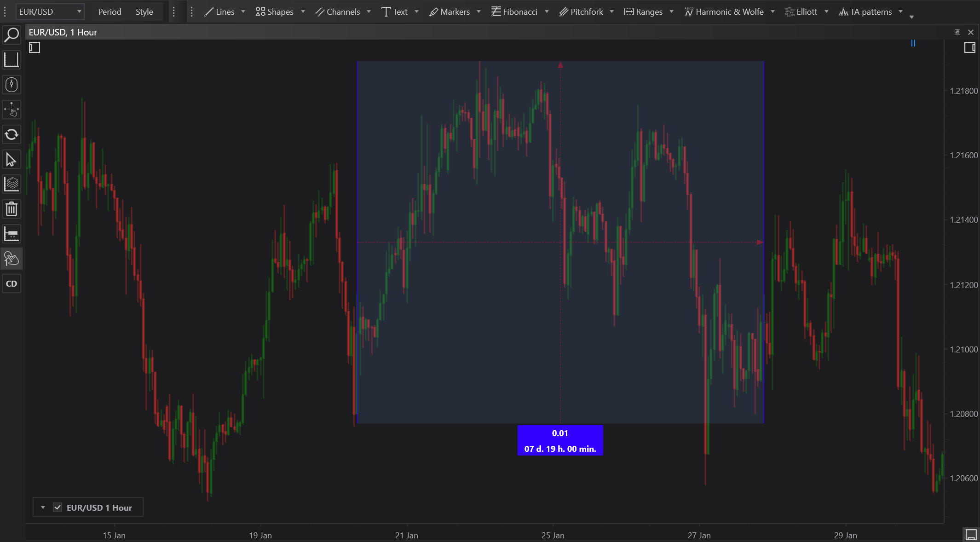
Task: Click the refresh chart icon
Action: click(x=12, y=134)
